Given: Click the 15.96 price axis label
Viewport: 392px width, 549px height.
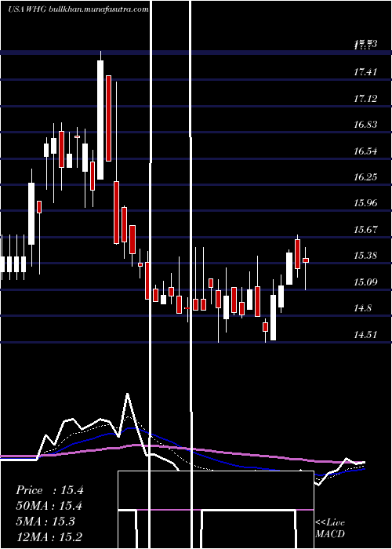Looking at the screenshot, I should pyautogui.click(x=365, y=203).
